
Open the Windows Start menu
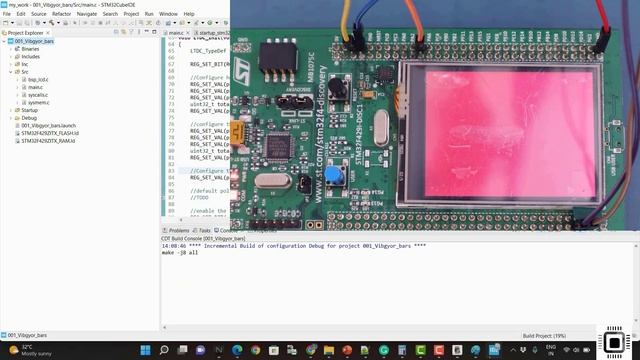145,350
